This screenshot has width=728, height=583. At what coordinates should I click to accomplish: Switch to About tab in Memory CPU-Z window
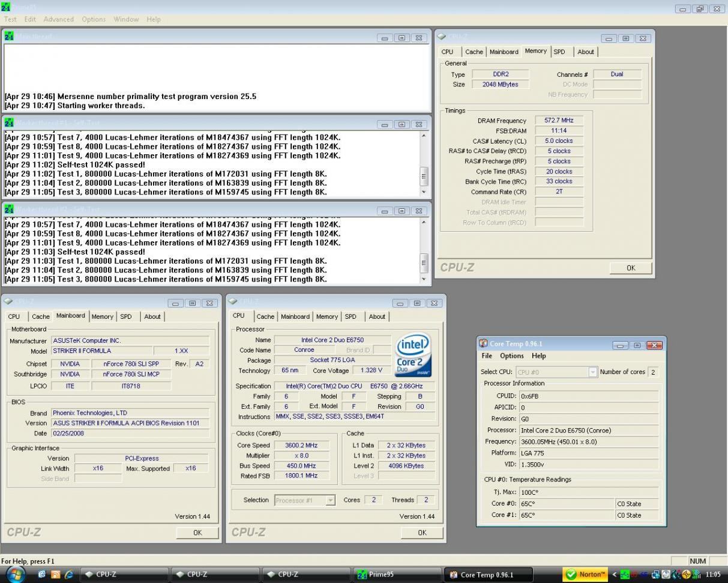pyautogui.click(x=586, y=52)
